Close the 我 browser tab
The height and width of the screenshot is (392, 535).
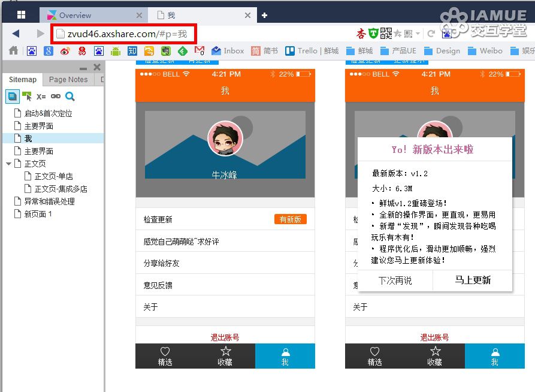tap(247, 16)
